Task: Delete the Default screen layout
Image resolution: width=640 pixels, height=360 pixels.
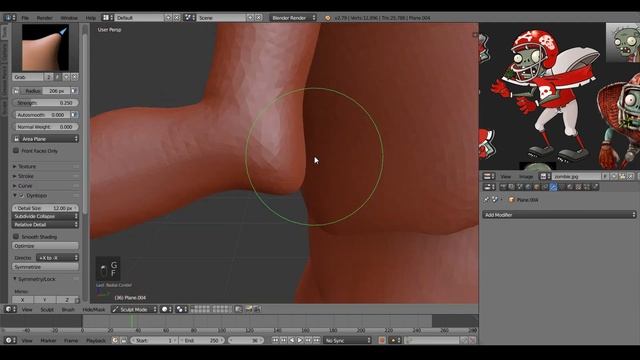Action: coord(176,18)
